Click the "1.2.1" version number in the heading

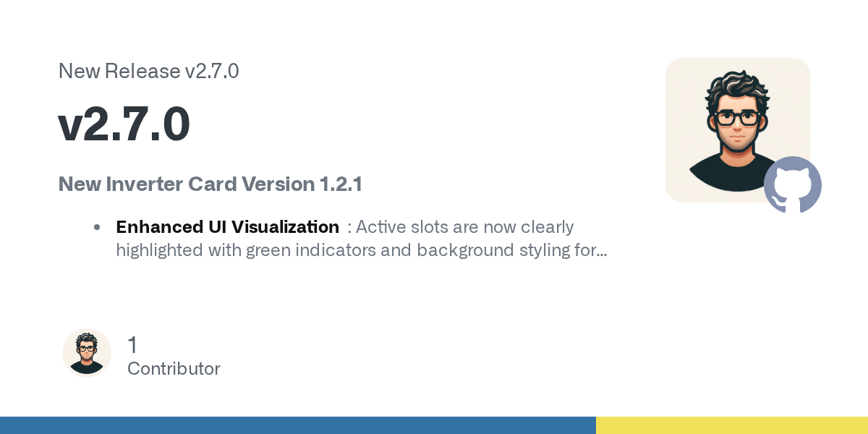point(341,184)
